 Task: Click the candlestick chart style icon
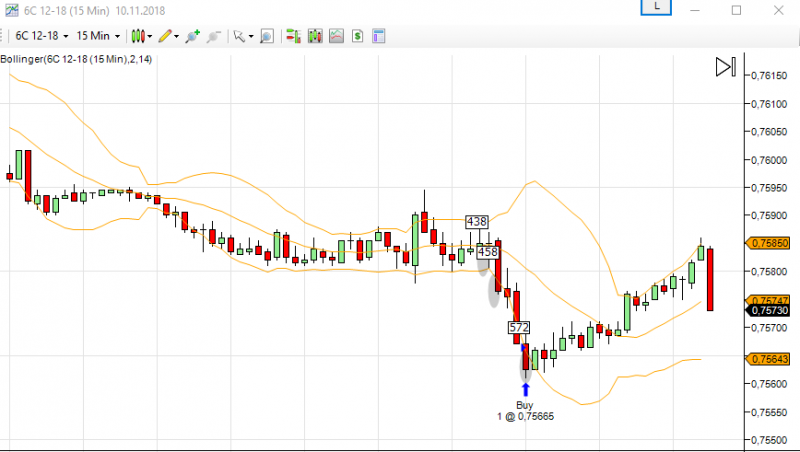point(138,36)
